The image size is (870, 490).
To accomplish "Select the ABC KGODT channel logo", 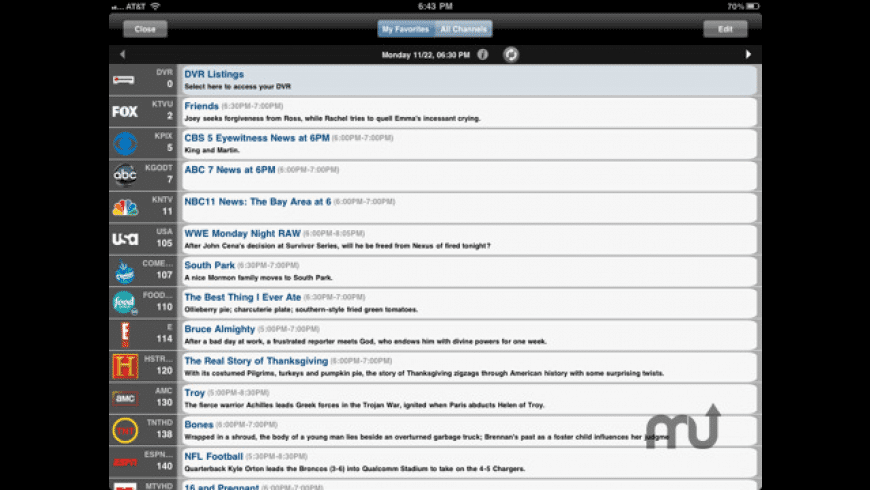I will click(125, 175).
